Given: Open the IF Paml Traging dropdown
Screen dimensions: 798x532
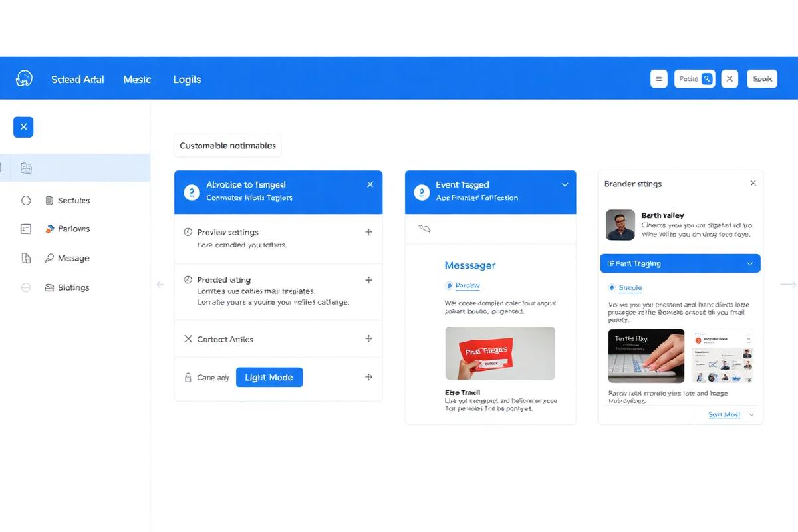Looking at the screenshot, I should pos(680,263).
